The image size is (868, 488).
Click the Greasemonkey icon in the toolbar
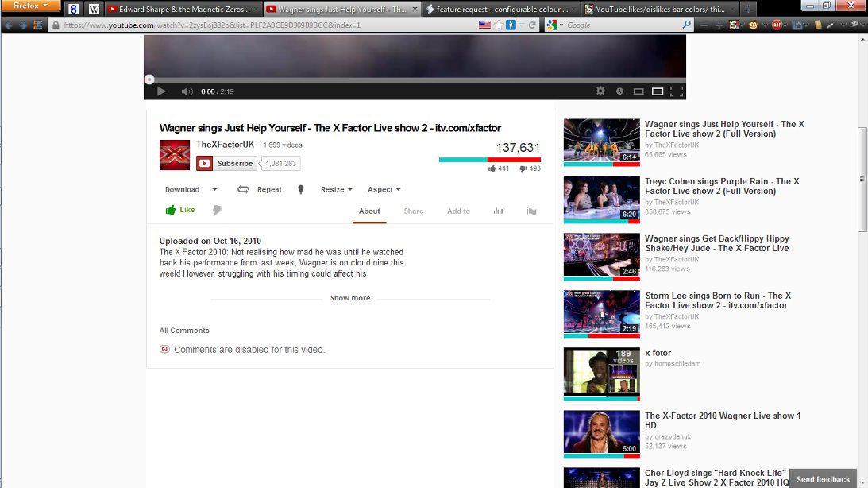pyautogui.click(x=753, y=25)
